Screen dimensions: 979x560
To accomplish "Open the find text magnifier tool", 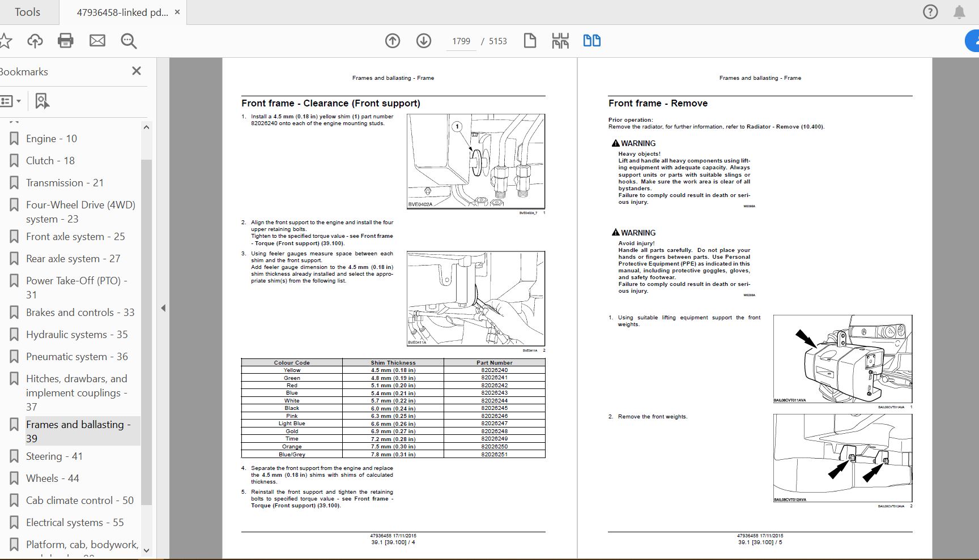I will (x=129, y=41).
